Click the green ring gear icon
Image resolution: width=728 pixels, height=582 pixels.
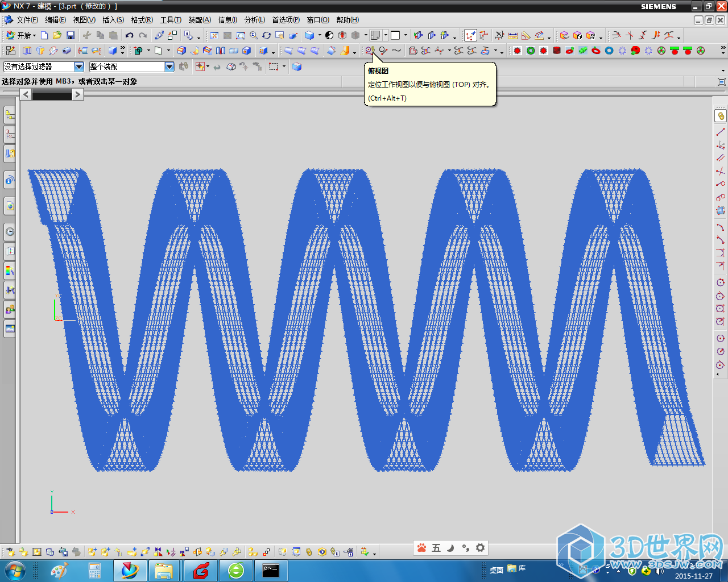(531, 51)
